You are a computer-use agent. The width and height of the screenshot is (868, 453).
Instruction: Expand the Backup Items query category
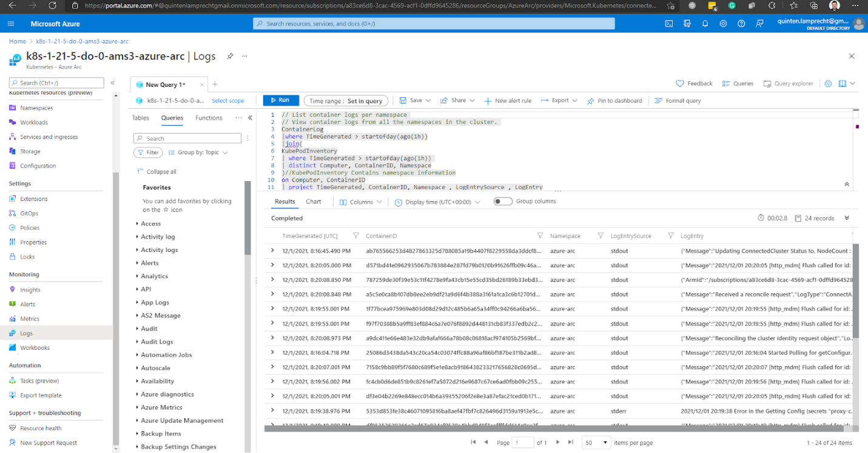(x=161, y=434)
